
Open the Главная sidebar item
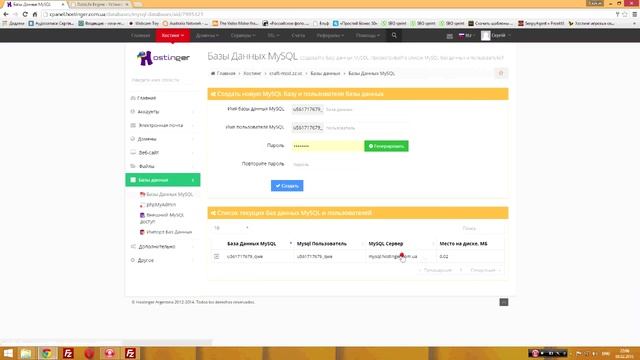[x=162, y=98]
